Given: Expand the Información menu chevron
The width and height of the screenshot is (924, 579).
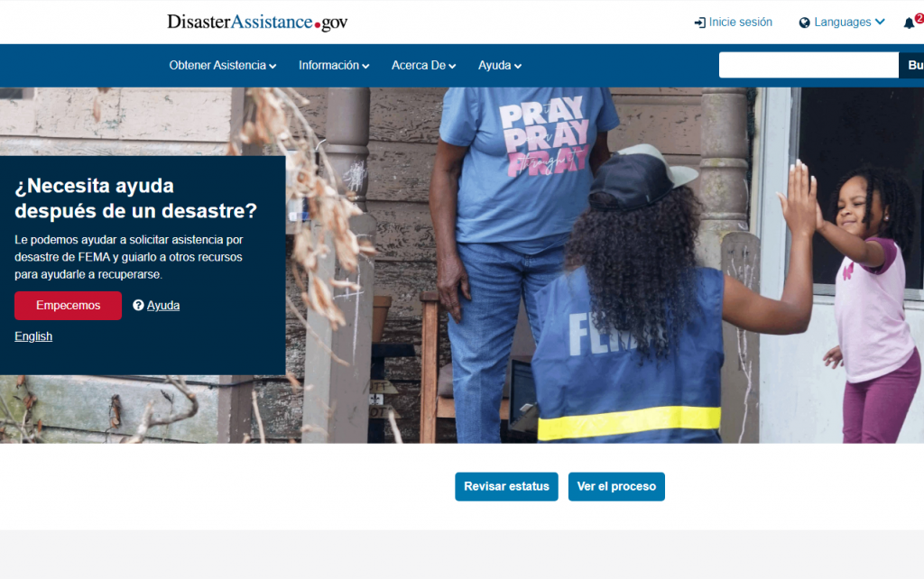Looking at the screenshot, I should (366, 66).
